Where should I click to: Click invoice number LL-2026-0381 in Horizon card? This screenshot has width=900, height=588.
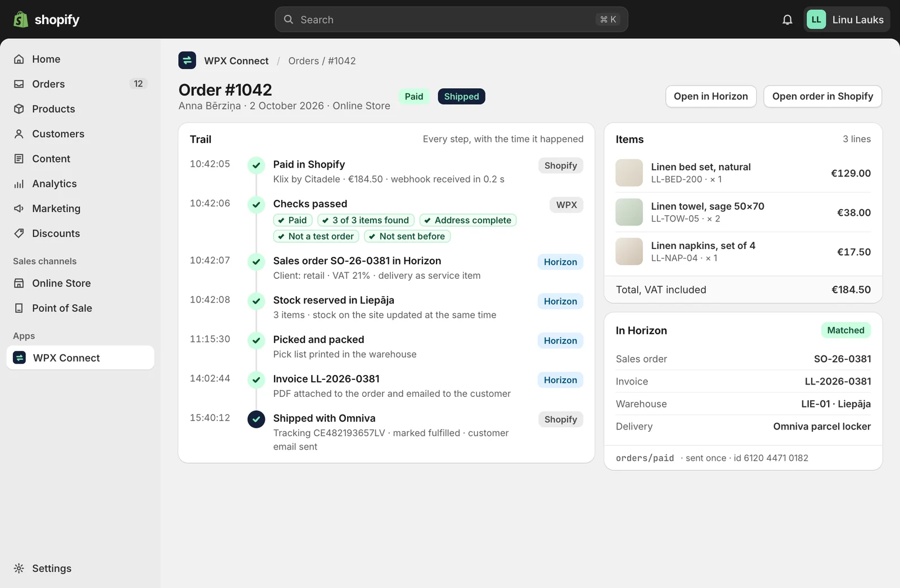(x=838, y=381)
